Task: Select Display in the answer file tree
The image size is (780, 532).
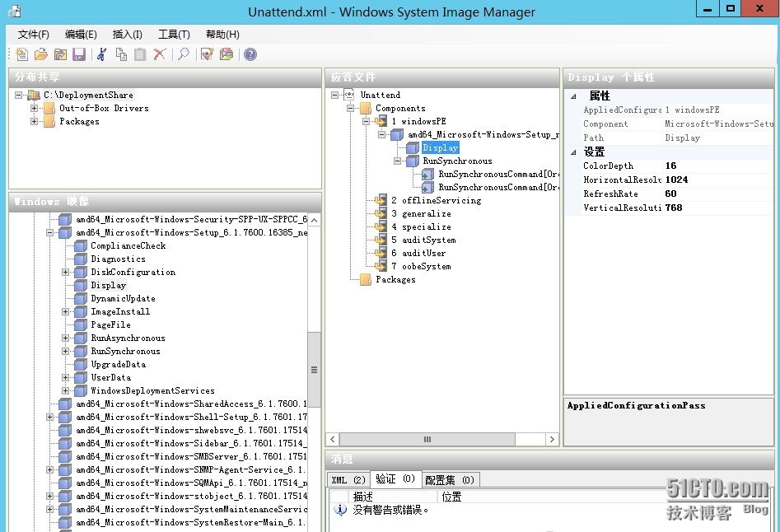Action: [440, 147]
